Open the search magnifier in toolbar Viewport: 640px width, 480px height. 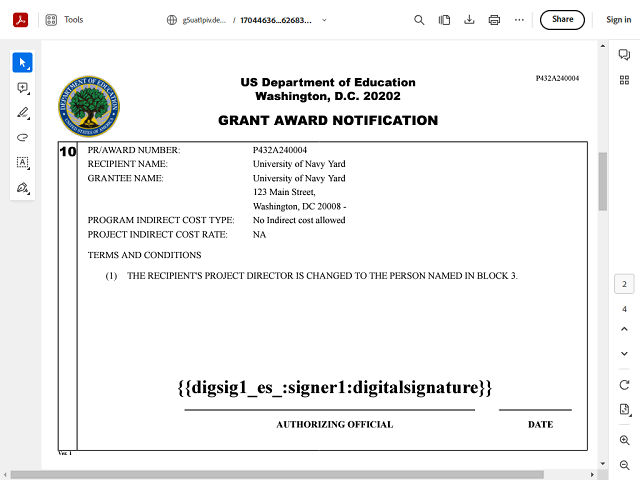(419, 20)
